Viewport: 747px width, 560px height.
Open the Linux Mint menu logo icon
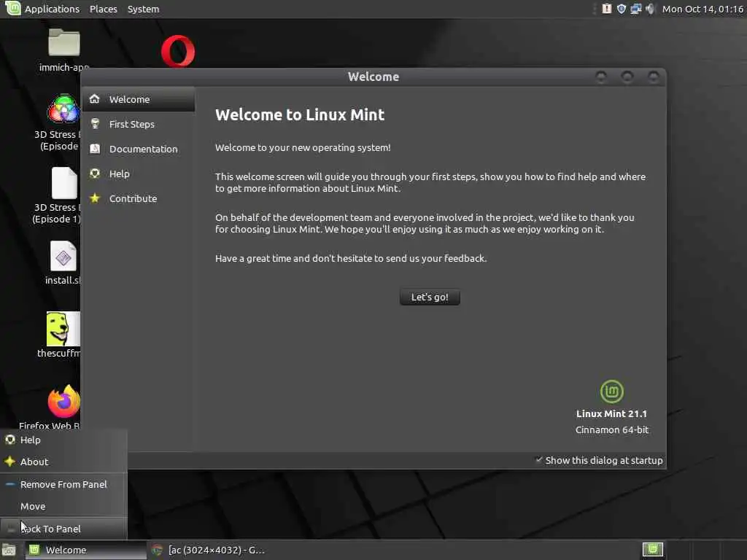[x=13, y=8]
